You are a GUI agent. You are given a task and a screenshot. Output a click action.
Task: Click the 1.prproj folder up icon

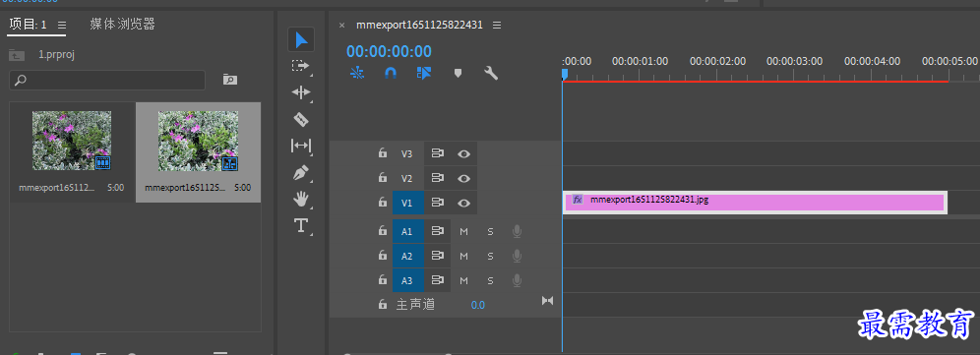tap(17, 55)
